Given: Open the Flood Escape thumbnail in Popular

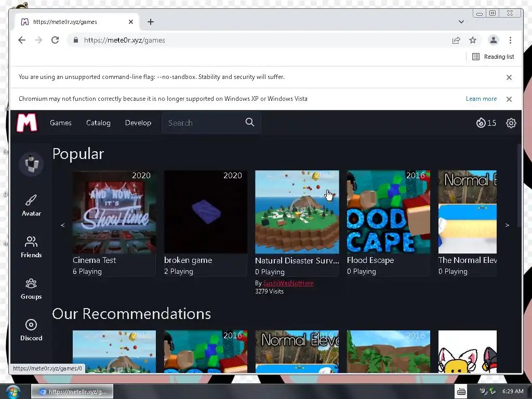Looking at the screenshot, I should [389, 212].
